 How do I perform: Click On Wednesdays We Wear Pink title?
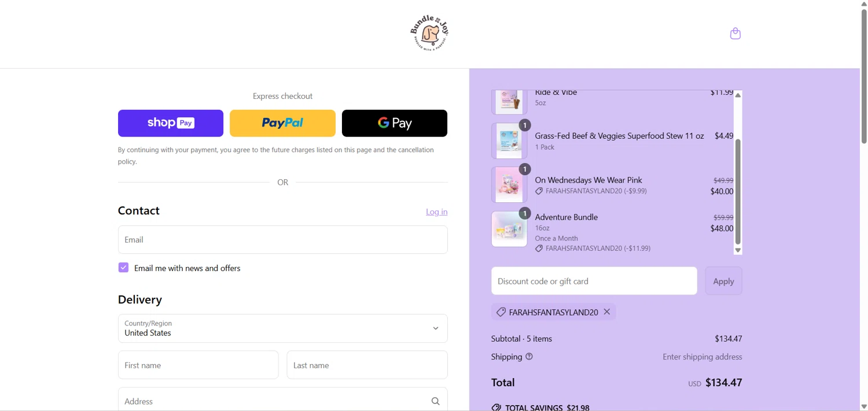click(589, 180)
